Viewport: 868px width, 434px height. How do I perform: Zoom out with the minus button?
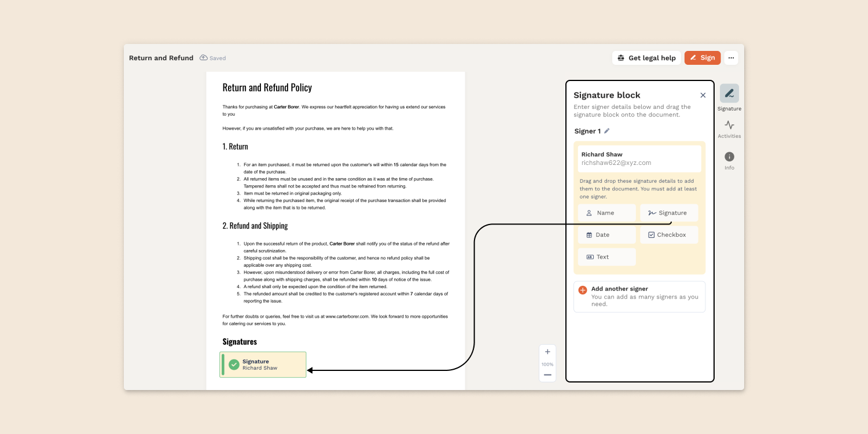point(547,375)
